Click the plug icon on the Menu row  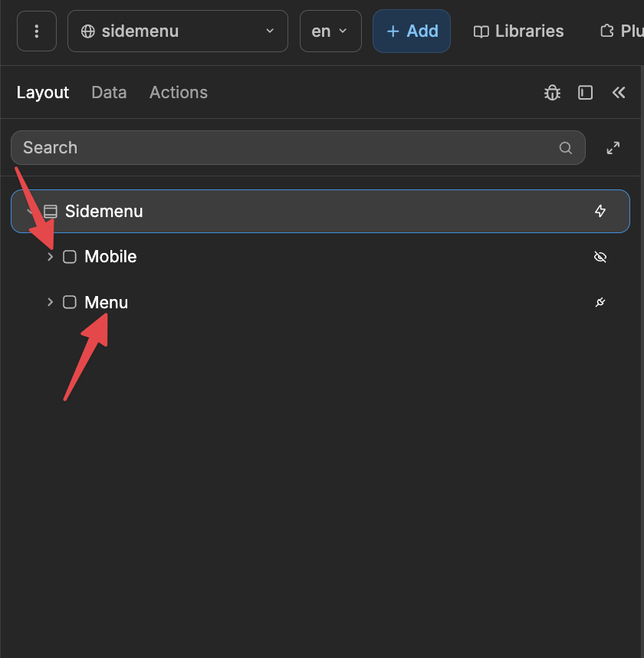(600, 302)
